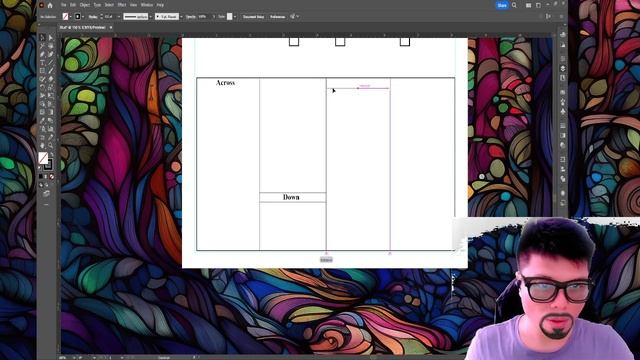Select the Paintbrush tool
This screenshot has width=640, height=360.
coord(51,71)
